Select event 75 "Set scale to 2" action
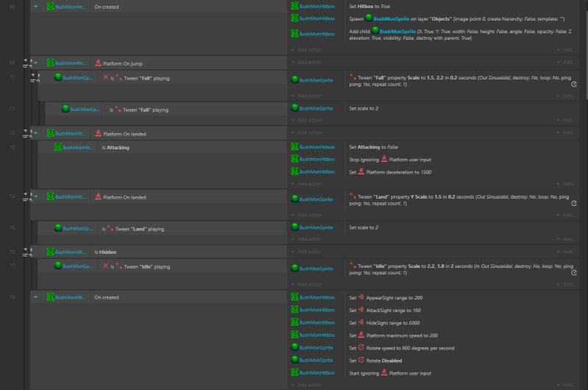588x390 pixels. pos(363,227)
